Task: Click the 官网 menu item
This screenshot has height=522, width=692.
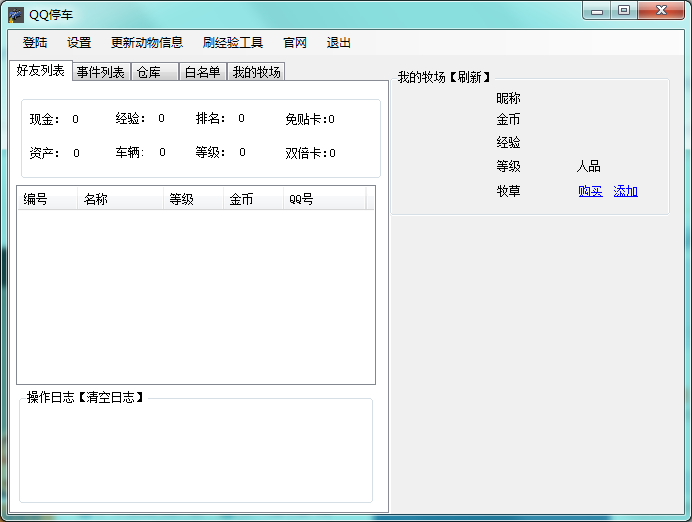Action: click(295, 43)
